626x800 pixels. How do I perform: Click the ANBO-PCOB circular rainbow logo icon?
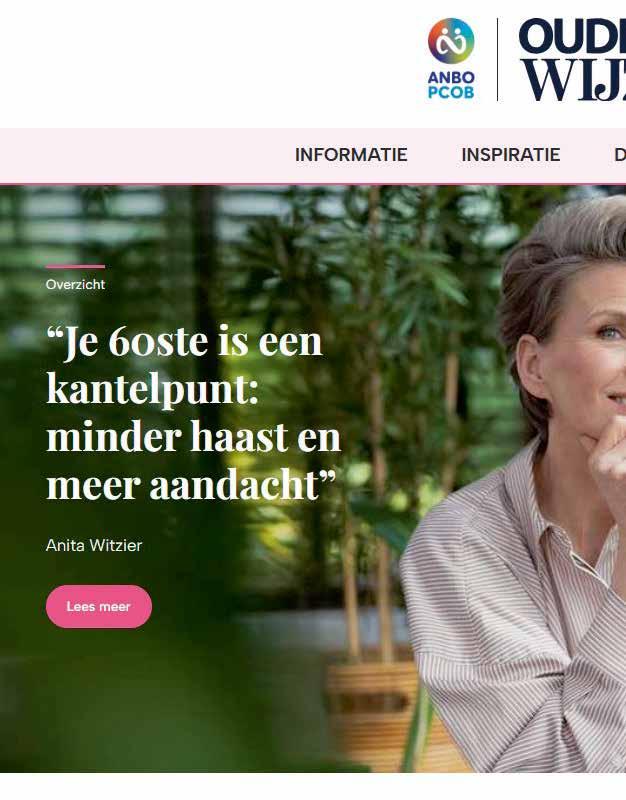[451, 41]
